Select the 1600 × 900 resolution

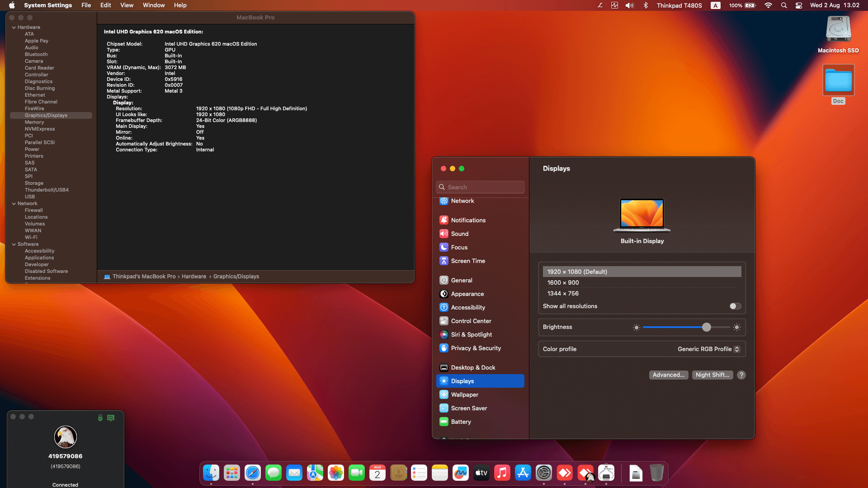pyautogui.click(x=642, y=282)
